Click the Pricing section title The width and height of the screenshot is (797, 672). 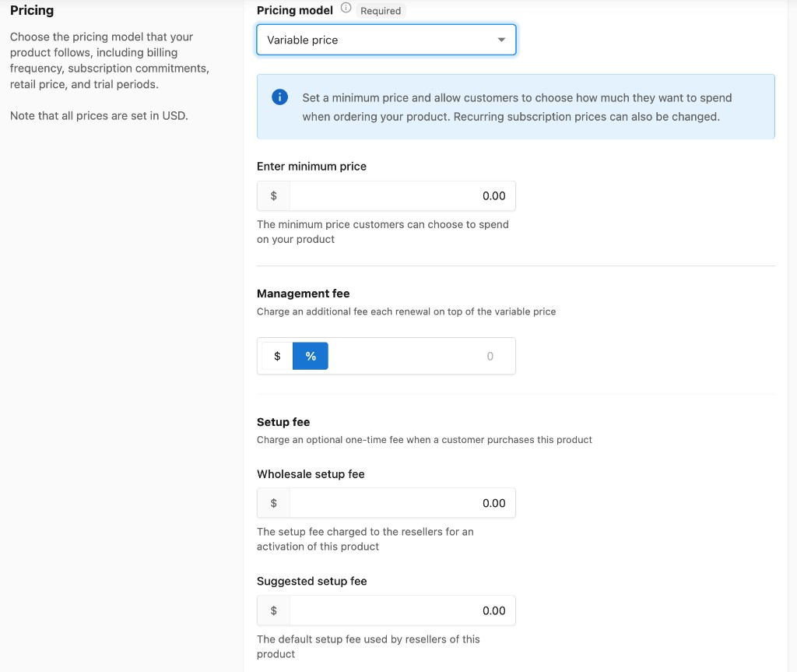tap(32, 10)
